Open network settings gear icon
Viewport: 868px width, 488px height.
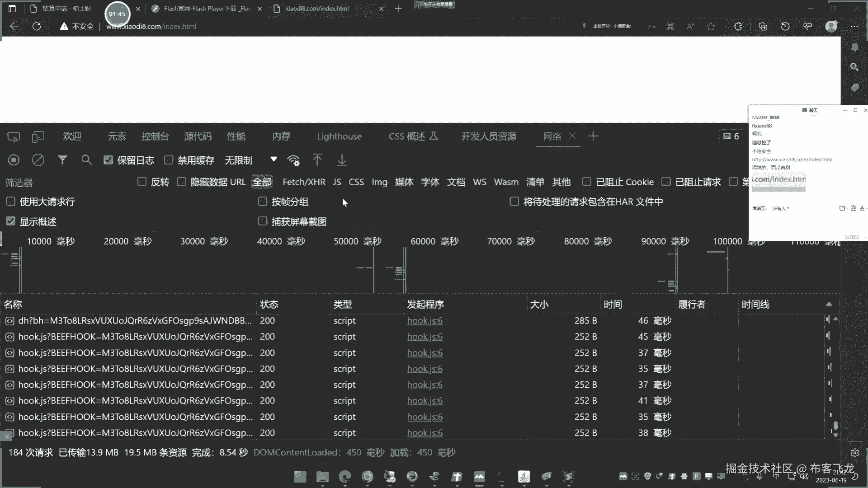(x=854, y=453)
